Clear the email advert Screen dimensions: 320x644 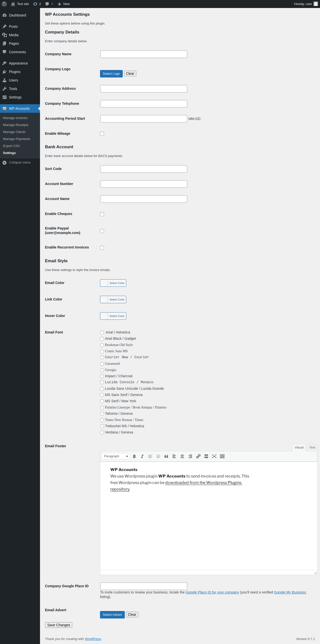click(132, 614)
